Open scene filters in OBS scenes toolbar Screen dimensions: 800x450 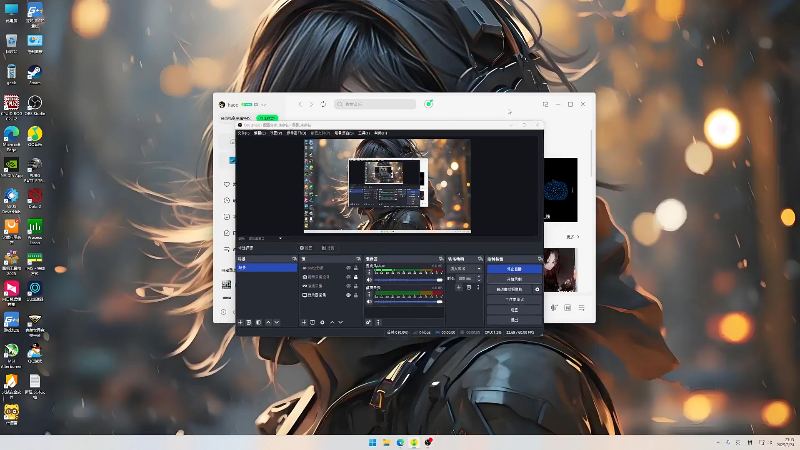tap(259, 322)
